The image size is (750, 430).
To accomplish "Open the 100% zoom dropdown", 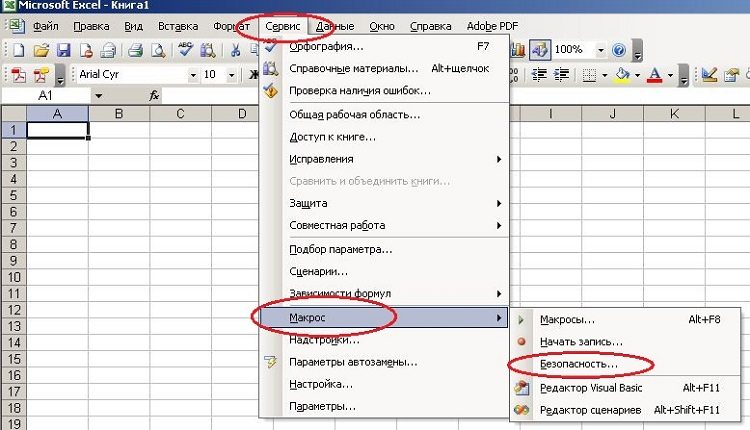I will click(601, 50).
